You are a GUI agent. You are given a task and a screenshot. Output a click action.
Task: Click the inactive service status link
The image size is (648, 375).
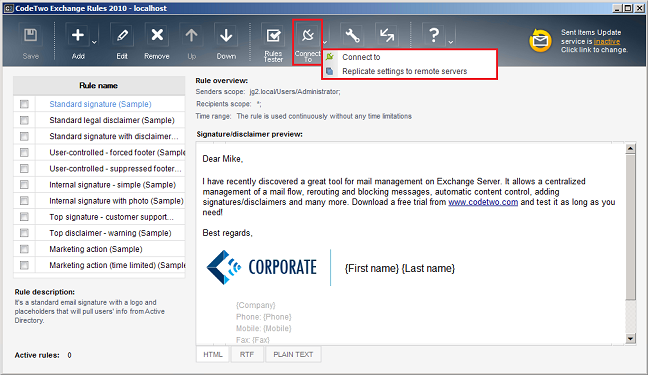pos(607,41)
